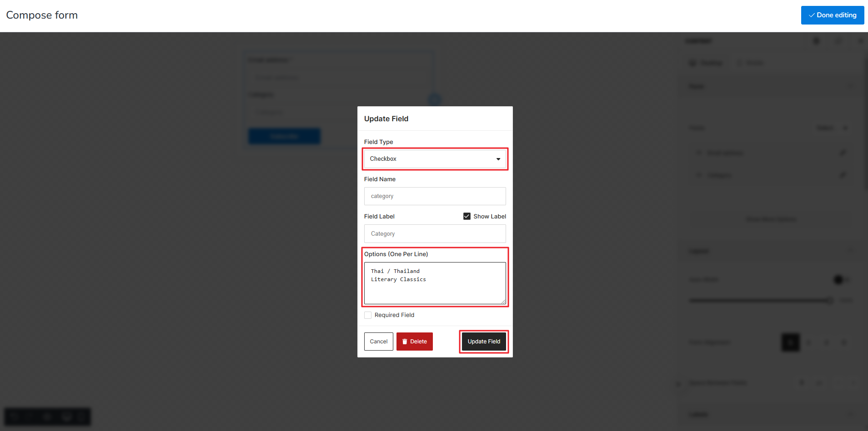Click the first icon in the sidebar panel header
Viewport: 868px width, 431px height.
[816, 41]
